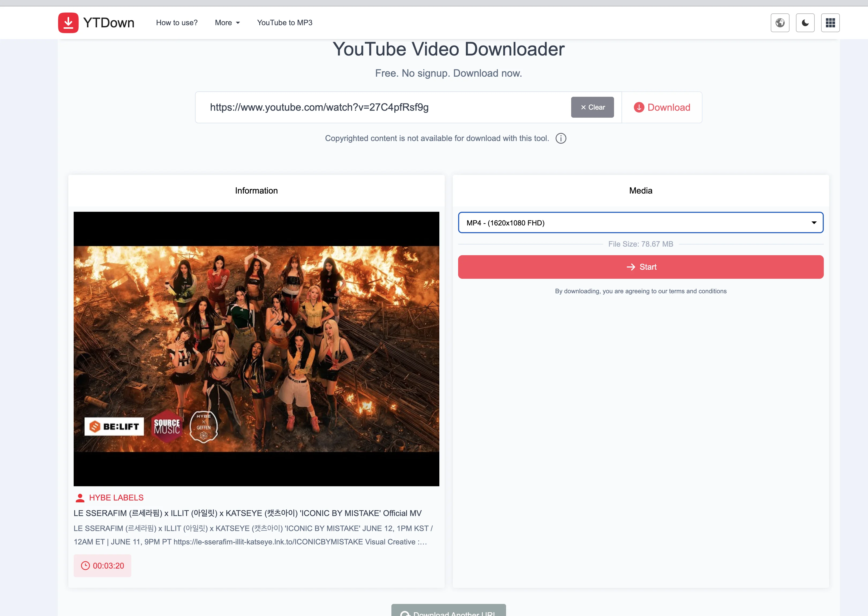Open the apps grid menu
The image size is (868, 616).
click(830, 23)
